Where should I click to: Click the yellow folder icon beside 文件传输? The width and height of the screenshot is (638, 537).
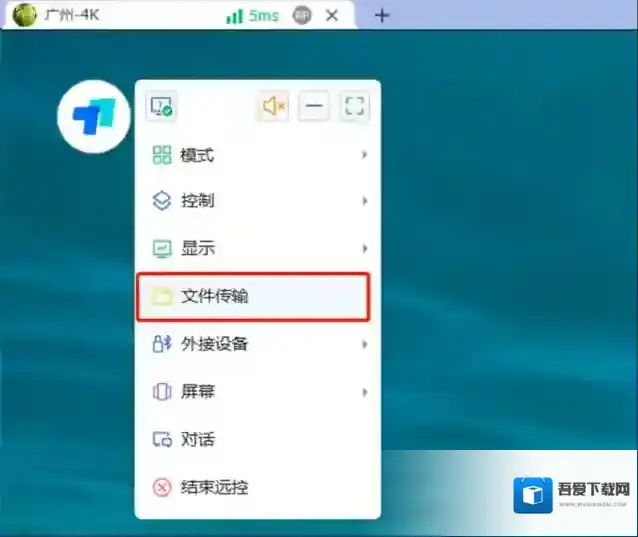click(x=162, y=296)
